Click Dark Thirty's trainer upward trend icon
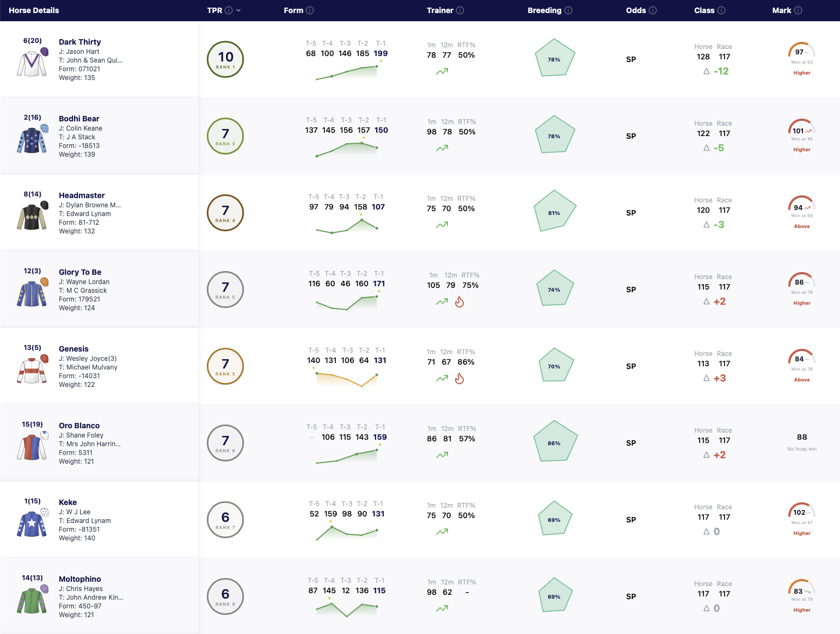This screenshot has width=840, height=634. [x=442, y=71]
